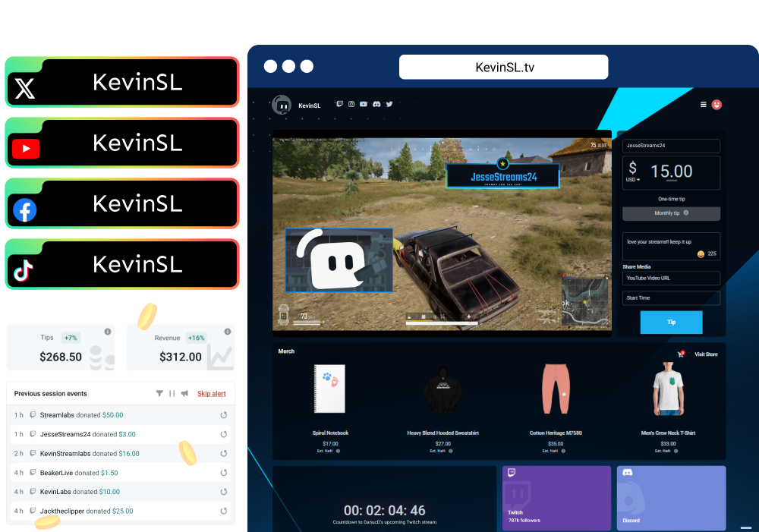Image resolution: width=759 pixels, height=532 pixels.
Task: Open the red smiley user avatar menu
Action: (x=716, y=105)
